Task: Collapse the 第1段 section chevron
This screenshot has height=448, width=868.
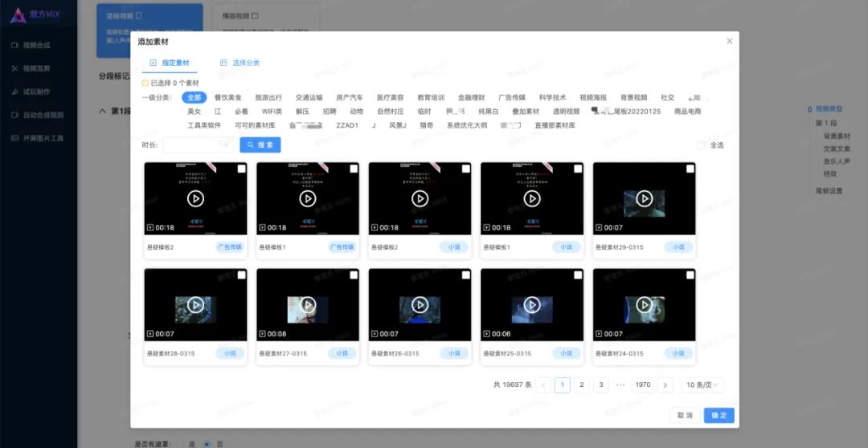Action: [102, 111]
